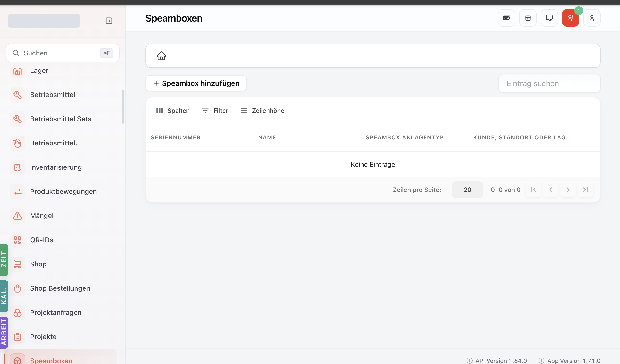The height and width of the screenshot is (364, 620).
Task: Open the teal KAL. side tab
Action: pyautogui.click(x=4, y=296)
